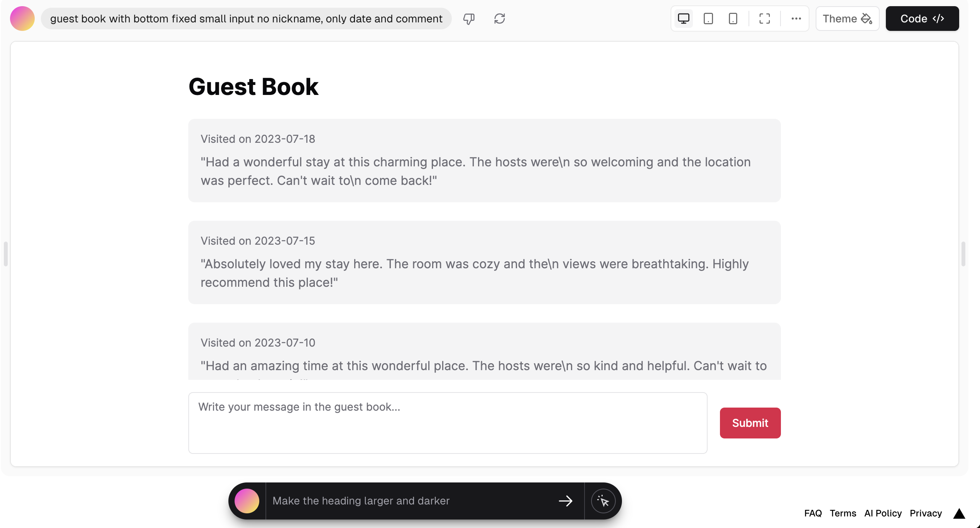Open the AI Policy link
The image size is (980, 528).
[x=883, y=513]
